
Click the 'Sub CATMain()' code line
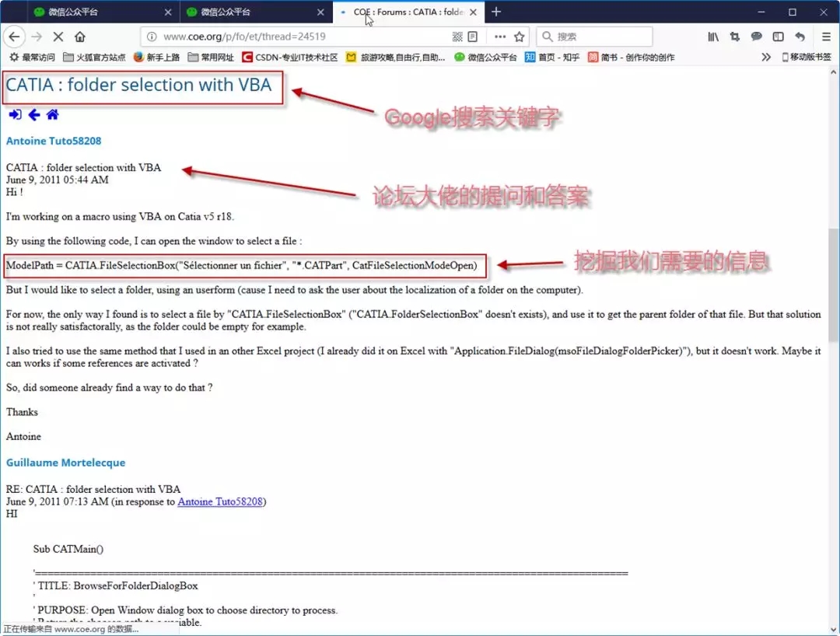pyautogui.click(x=68, y=549)
